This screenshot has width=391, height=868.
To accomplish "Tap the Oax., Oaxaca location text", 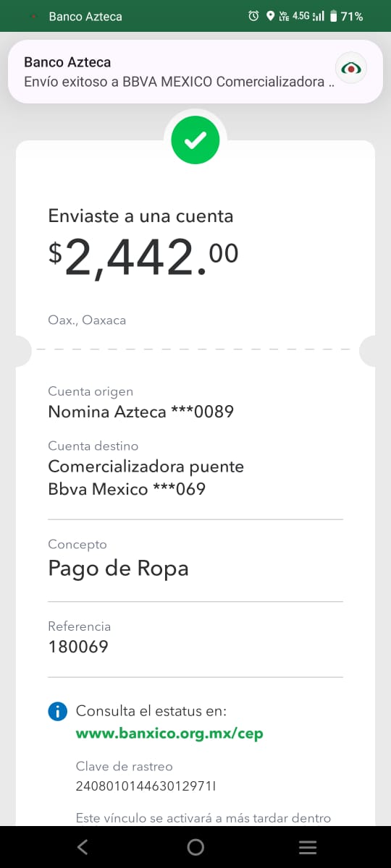I will click(87, 320).
